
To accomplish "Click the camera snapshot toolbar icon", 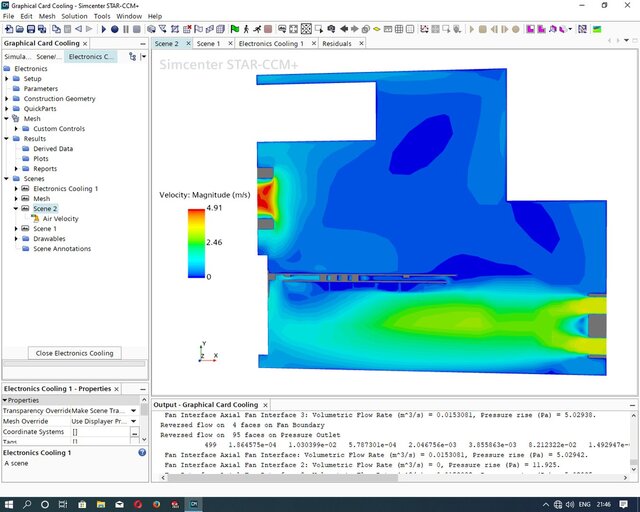I will coord(331,29).
